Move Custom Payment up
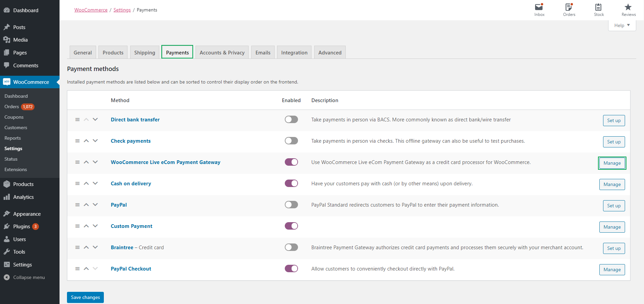644x304 pixels. pyautogui.click(x=86, y=226)
